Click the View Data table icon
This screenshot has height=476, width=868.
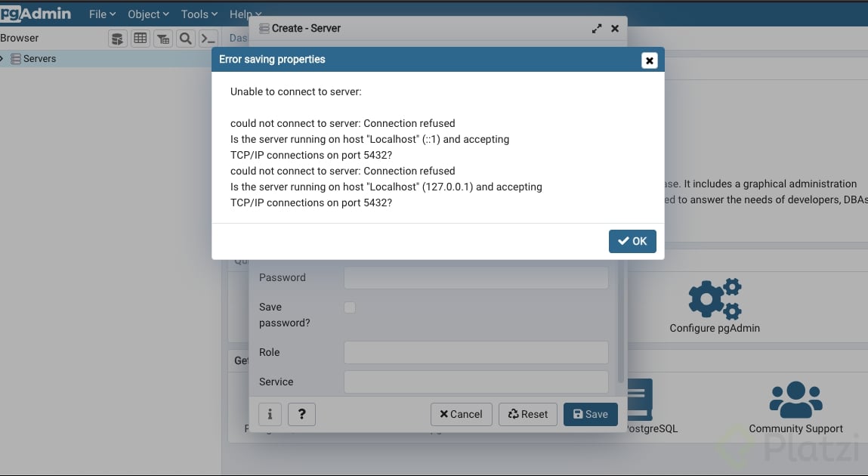(x=141, y=39)
